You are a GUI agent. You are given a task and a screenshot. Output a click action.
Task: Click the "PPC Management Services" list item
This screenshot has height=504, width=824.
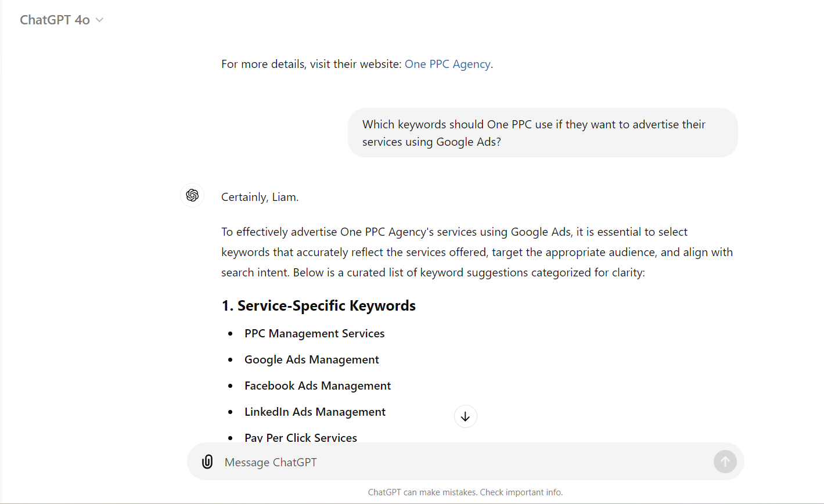coord(314,333)
